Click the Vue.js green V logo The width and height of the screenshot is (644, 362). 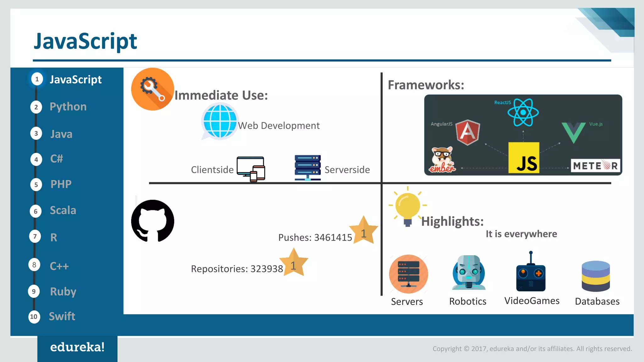[x=574, y=133]
